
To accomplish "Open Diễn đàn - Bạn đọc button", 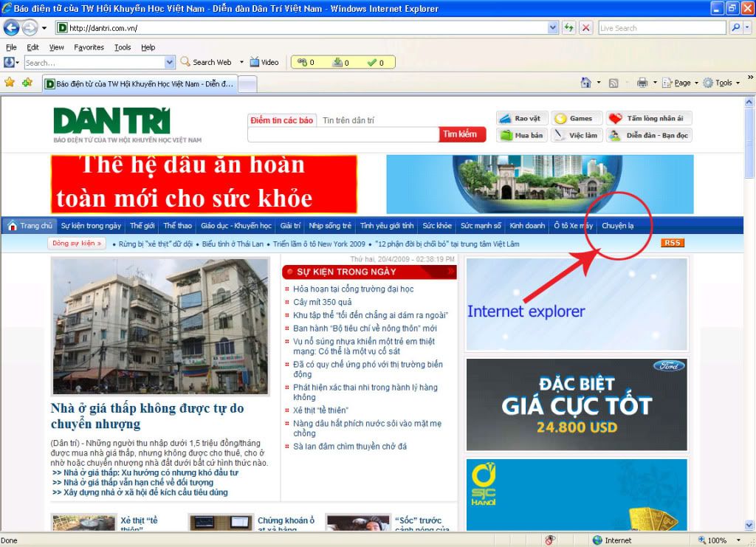I will tap(649, 135).
